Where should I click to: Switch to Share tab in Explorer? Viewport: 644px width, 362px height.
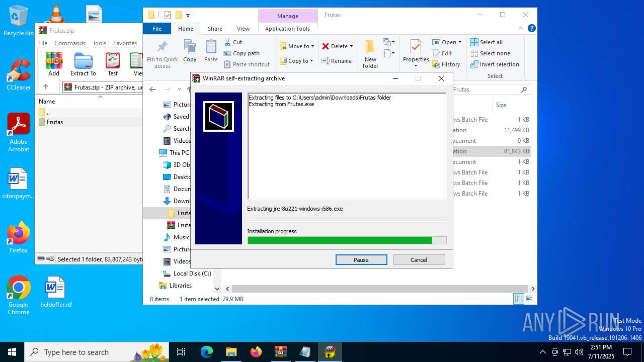point(215,29)
